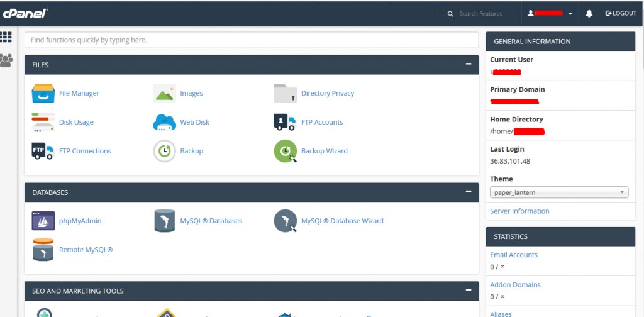Click the notifications bell icon

click(589, 14)
